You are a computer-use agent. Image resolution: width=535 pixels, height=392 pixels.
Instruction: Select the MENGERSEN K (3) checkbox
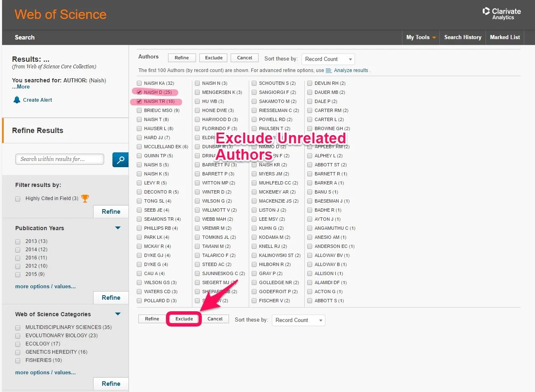(x=197, y=92)
